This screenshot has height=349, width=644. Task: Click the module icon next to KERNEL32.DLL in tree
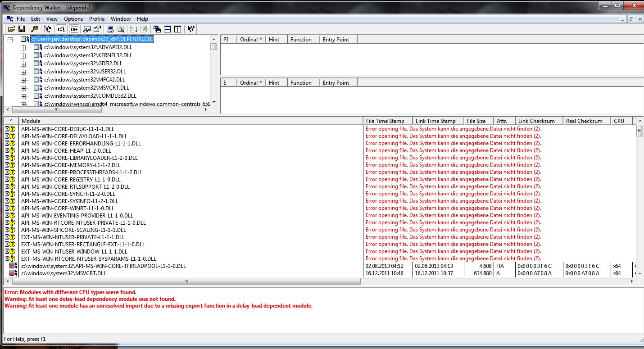38,55
